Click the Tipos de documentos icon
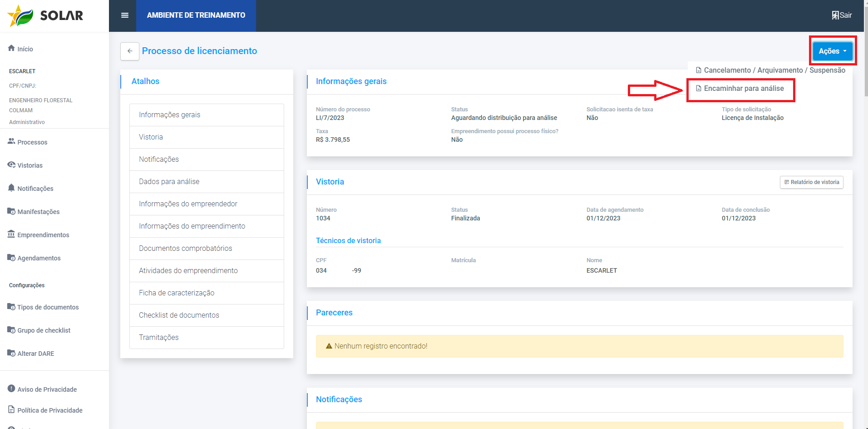The height and width of the screenshot is (429, 868). 11,306
